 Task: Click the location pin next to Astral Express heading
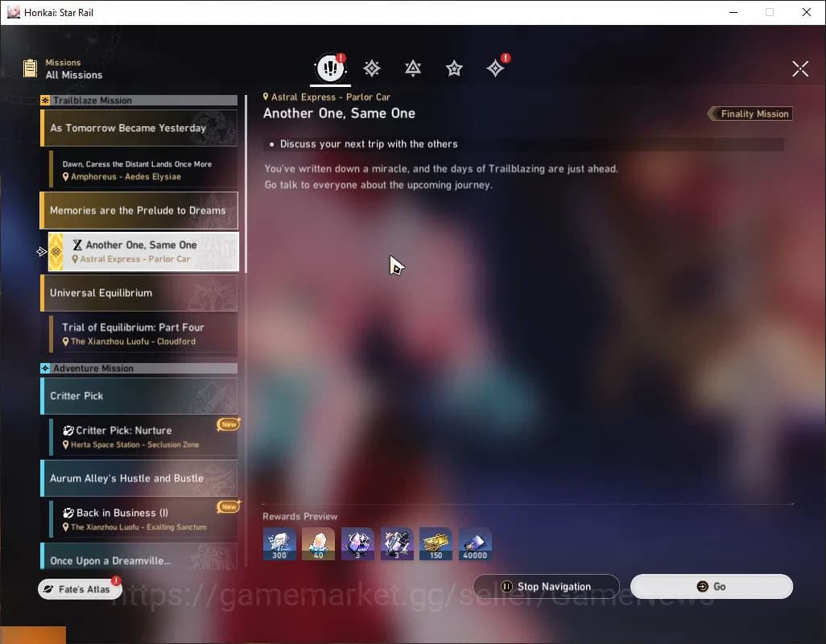coord(266,97)
